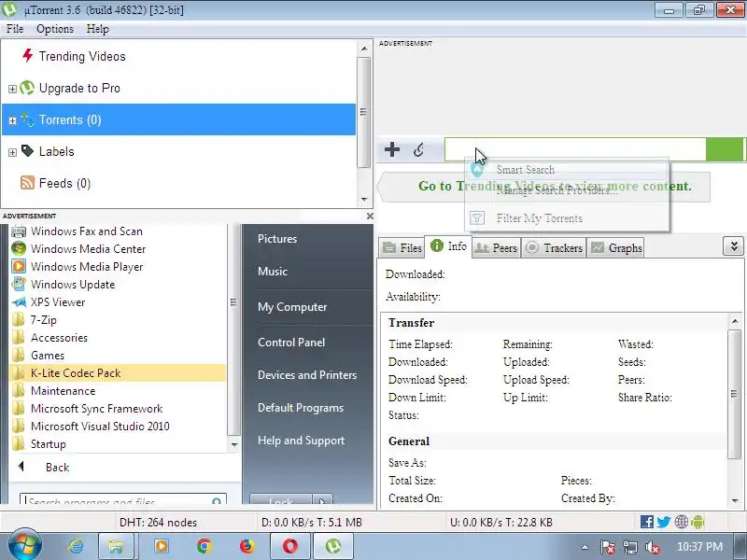Viewport: 747px width, 560px height.
Task: Expand the 7-Zip folder
Action: pyautogui.click(x=117, y=320)
